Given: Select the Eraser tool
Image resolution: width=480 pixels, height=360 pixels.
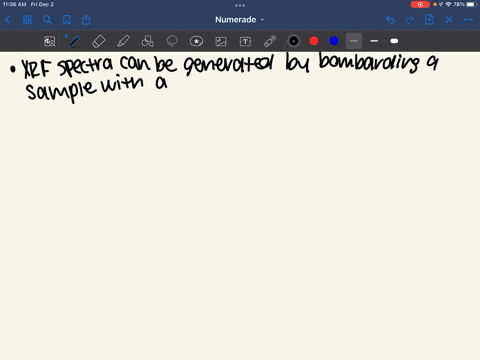Looking at the screenshot, I should pos(98,41).
